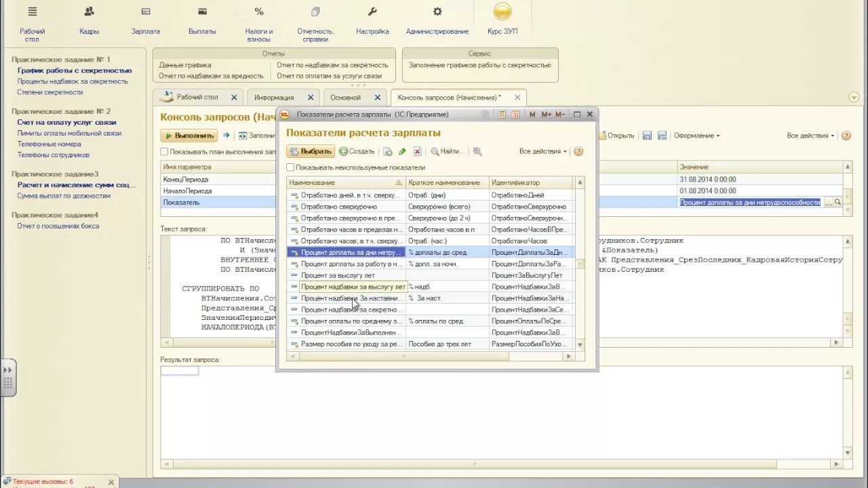The image size is (868, 488).
Task: Expand side panel handle at left edge
Action: (8, 378)
